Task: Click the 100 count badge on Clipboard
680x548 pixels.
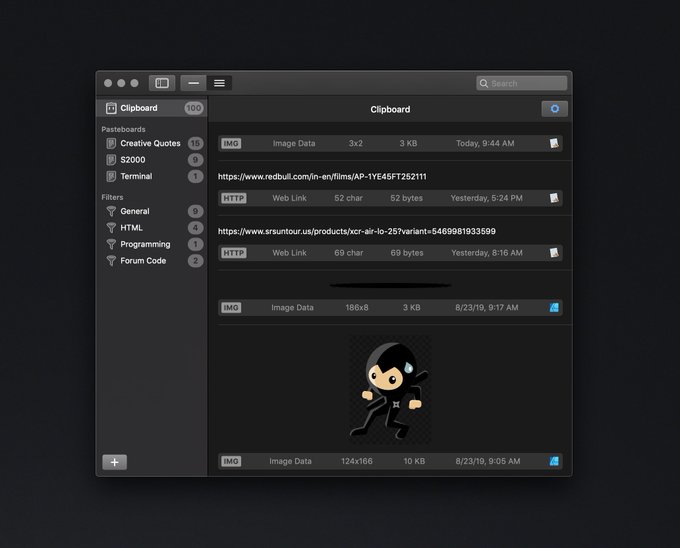Action: [193, 108]
